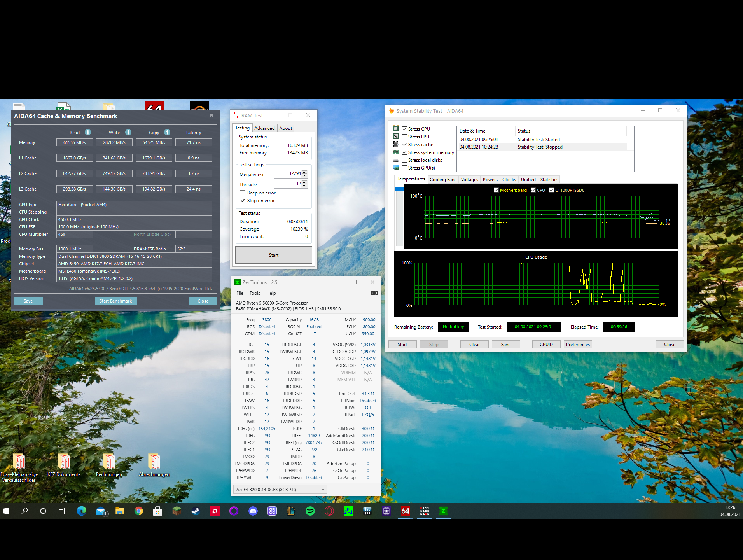The width and height of the screenshot is (743, 560).
Task: Uncheck the Stress CPU checkbox
Action: 405,129
